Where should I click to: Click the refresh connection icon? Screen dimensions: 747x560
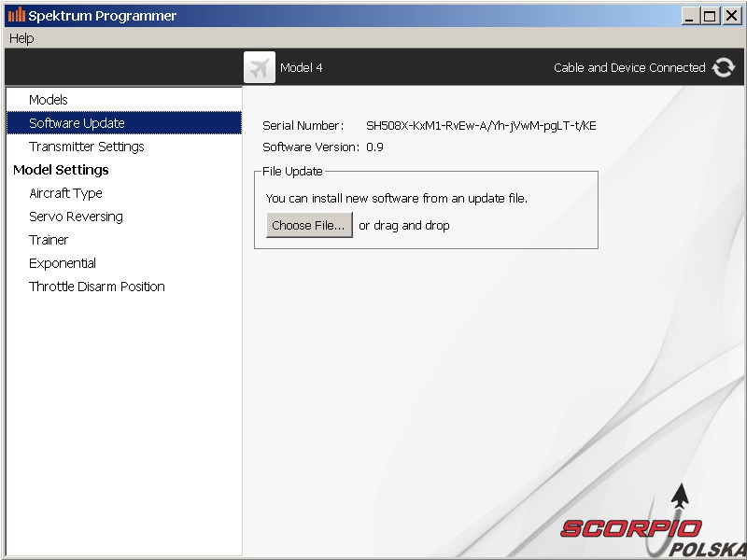pos(723,67)
